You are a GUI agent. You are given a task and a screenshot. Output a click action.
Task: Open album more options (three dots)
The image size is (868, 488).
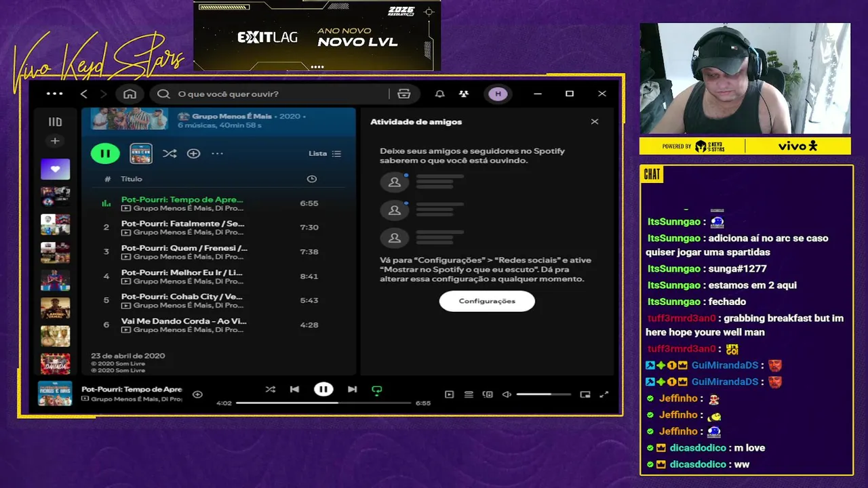click(x=217, y=153)
